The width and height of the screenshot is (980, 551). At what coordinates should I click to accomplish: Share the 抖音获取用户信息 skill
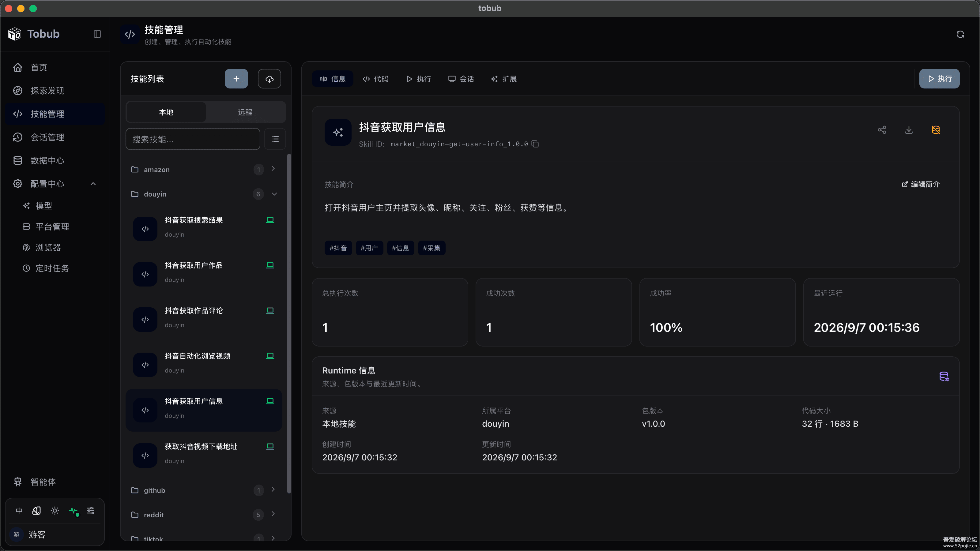coord(882,130)
